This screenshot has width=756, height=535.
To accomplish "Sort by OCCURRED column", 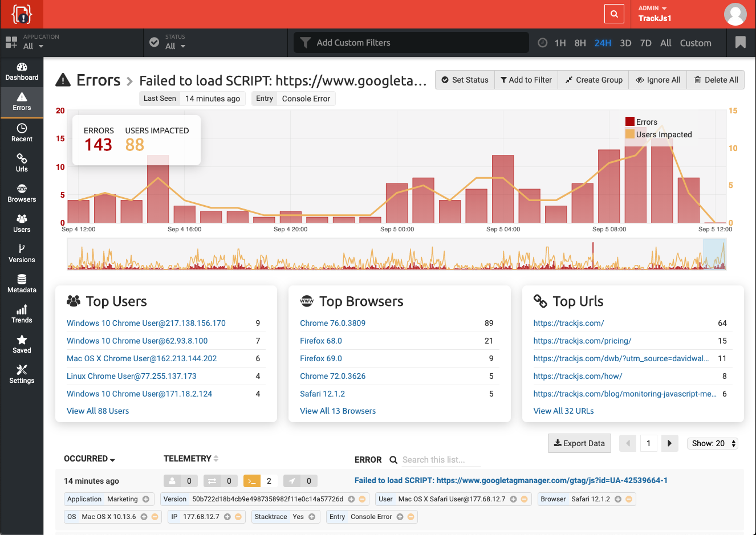I will pyautogui.click(x=90, y=459).
